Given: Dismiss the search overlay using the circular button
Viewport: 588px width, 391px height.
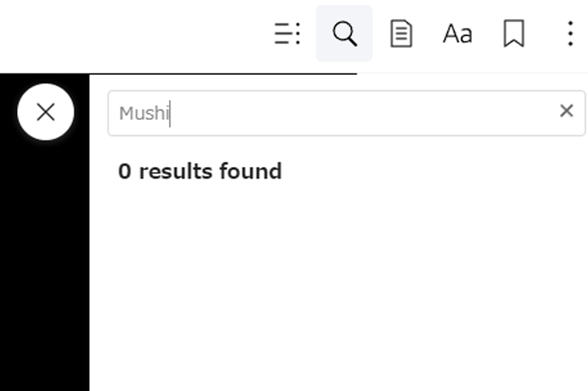Looking at the screenshot, I should (x=46, y=112).
